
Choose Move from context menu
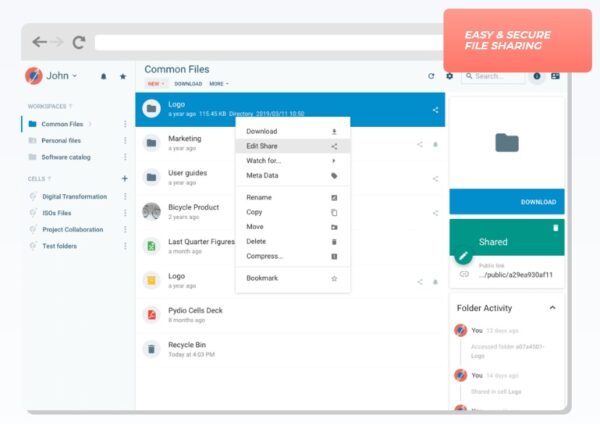(293, 227)
